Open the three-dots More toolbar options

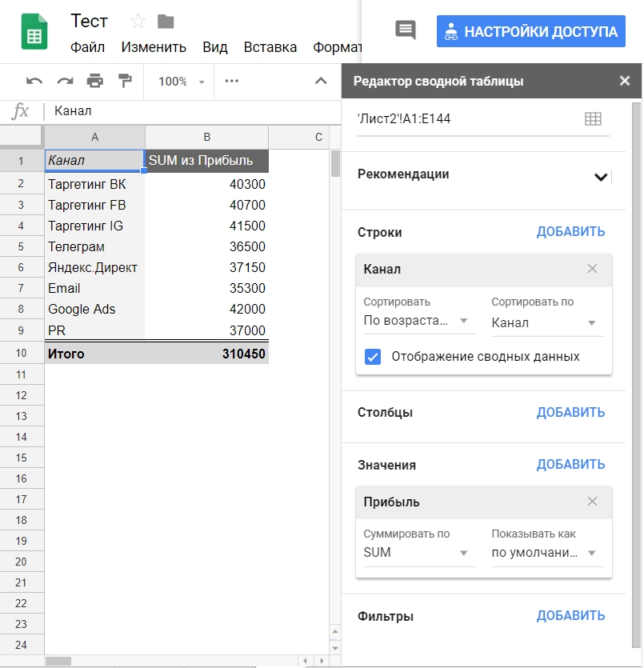click(x=232, y=81)
